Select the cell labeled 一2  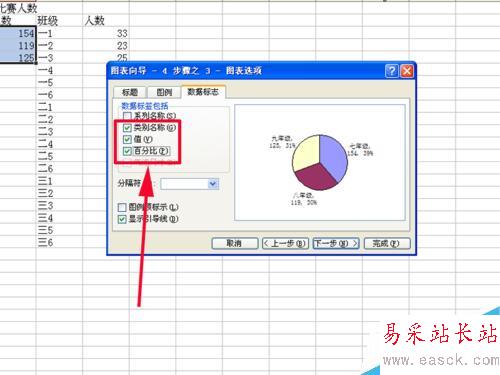tap(59, 46)
